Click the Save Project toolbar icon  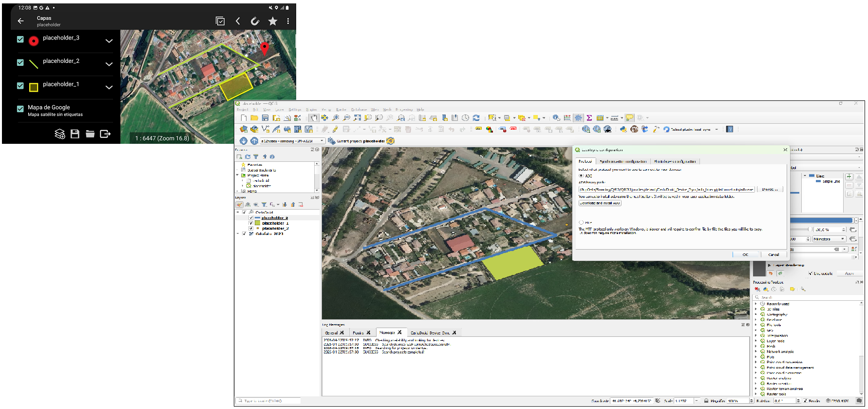(265, 118)
